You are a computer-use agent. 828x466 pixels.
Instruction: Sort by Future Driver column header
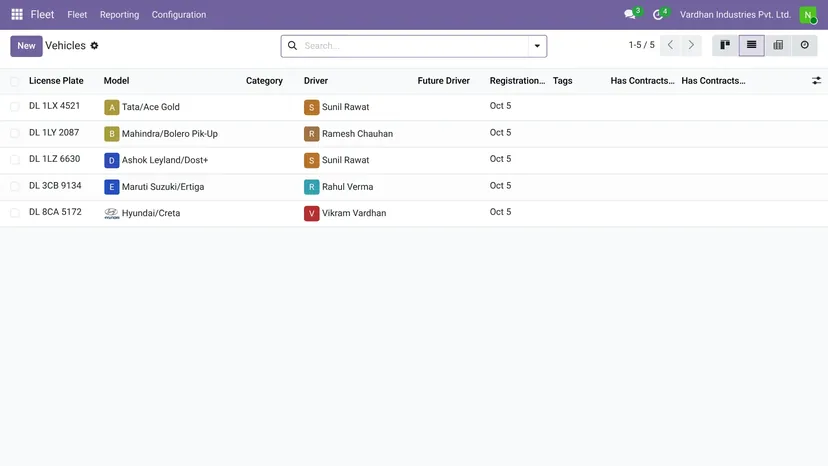point(444,81)
